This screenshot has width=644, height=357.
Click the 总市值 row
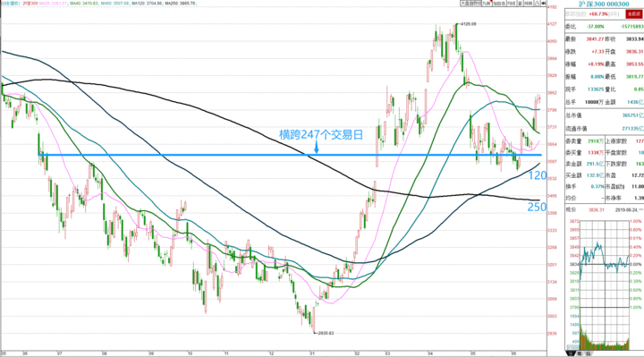(x=604, y=115)
